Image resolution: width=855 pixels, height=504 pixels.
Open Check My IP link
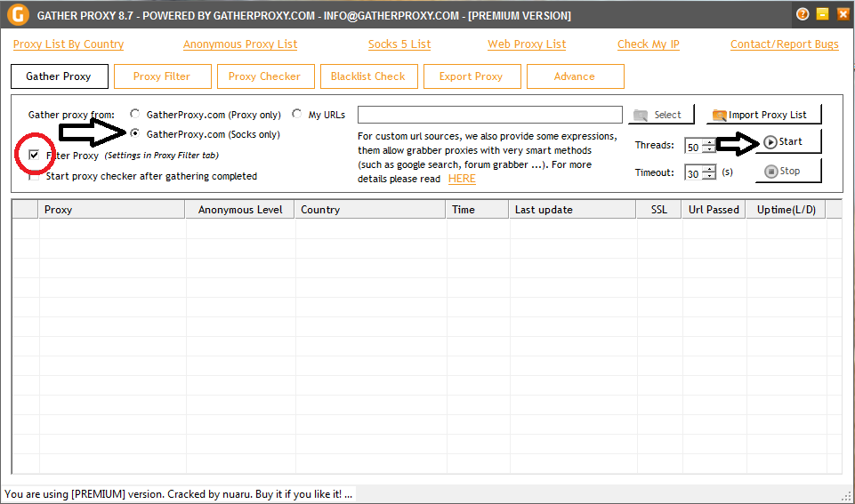649,44
